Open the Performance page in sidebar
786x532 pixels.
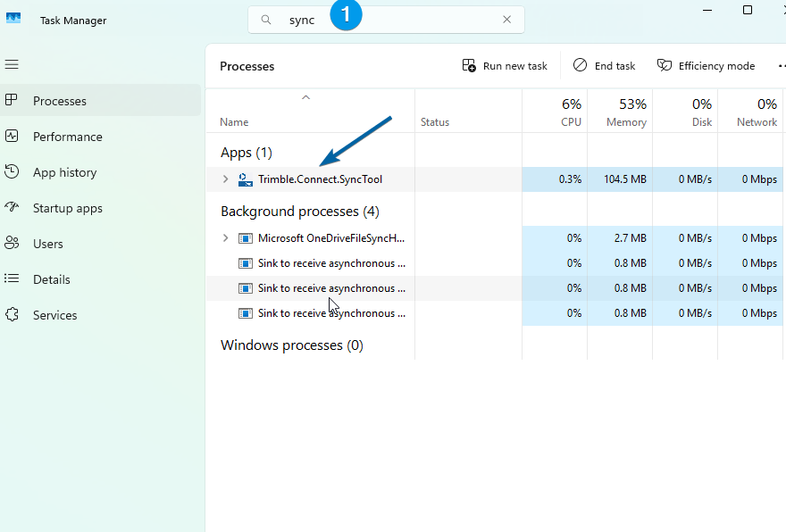pyautogui.click(x=67, y=137)
